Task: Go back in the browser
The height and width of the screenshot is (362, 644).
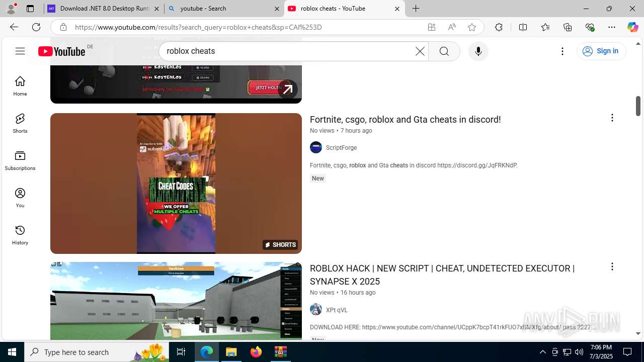Action: point(14,27)
